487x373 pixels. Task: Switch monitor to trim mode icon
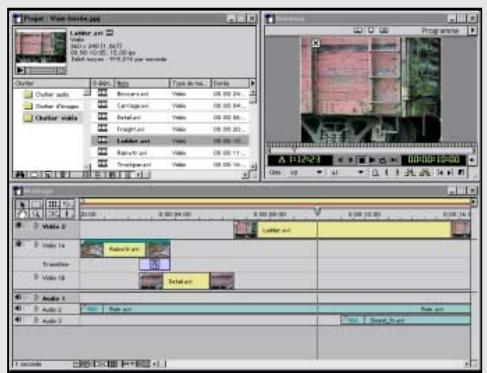coord(384,30)
